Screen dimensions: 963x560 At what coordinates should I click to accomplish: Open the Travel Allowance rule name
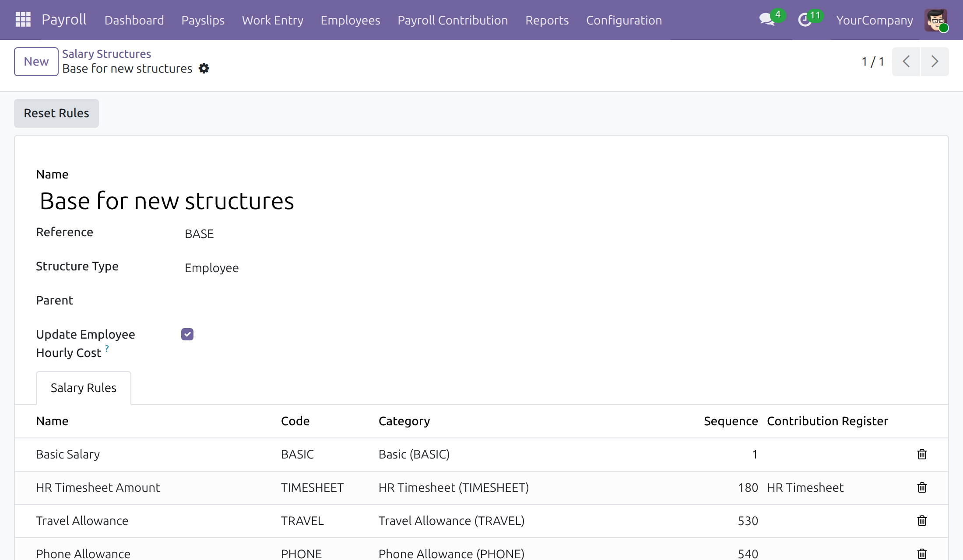[x=82, y=521]
